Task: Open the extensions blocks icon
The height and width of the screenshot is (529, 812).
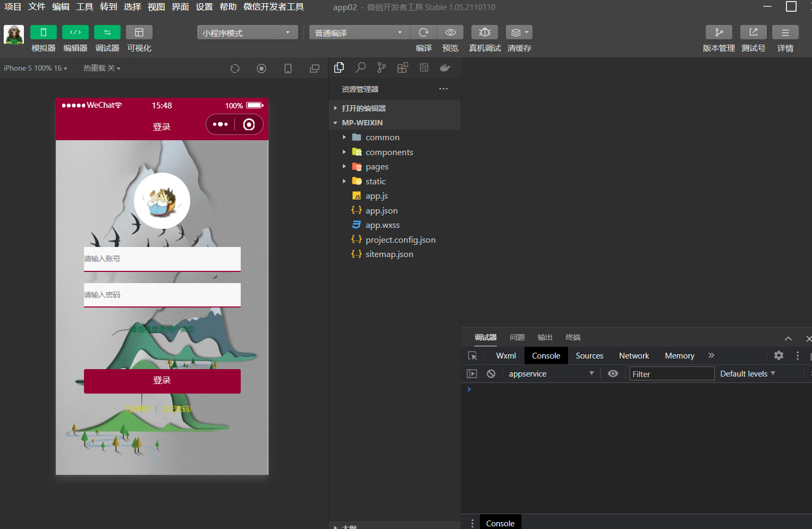Action: 403,67
